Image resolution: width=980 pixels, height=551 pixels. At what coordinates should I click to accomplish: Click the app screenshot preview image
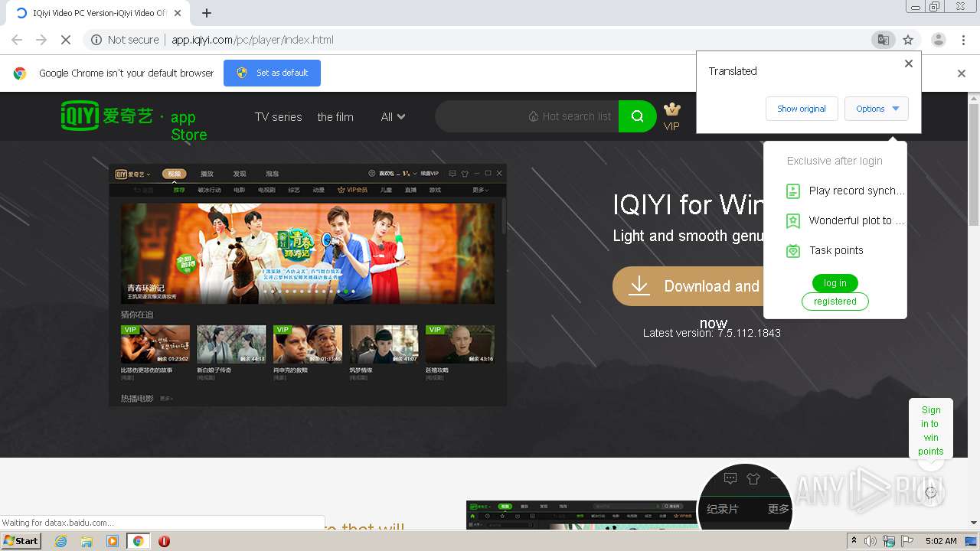coord(308,285)
